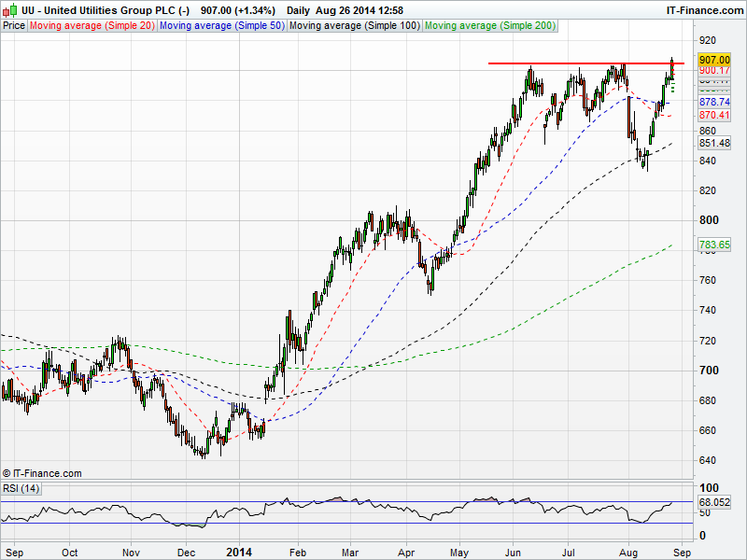Select the red horizontal resistance line
This screenshot has height=560, width=747.
[x=579, y=63]
